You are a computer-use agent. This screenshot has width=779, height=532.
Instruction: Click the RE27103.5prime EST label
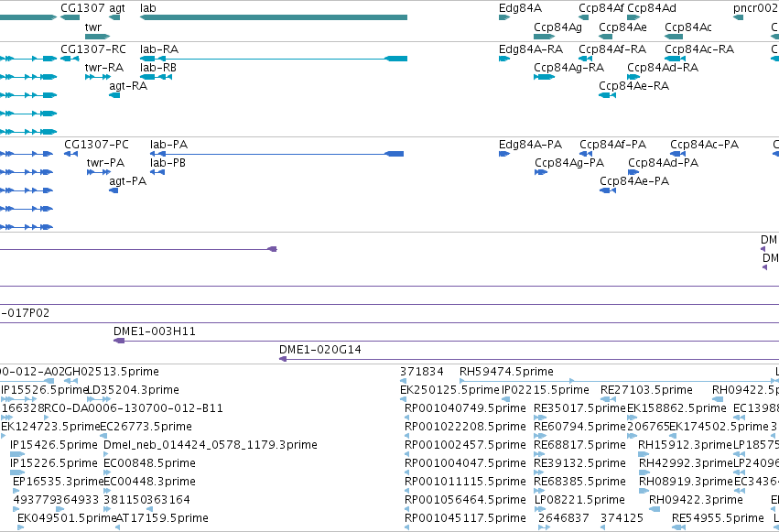click(646, 390)
